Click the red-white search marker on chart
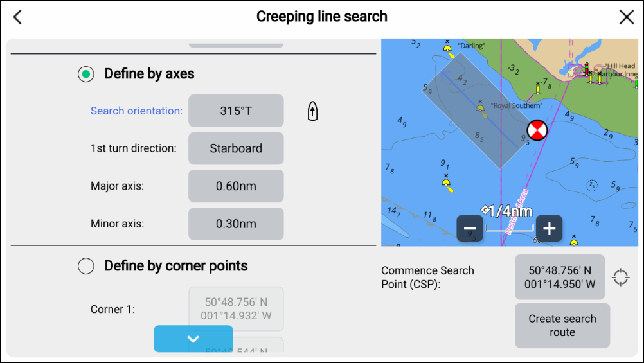644x363 pixels. pos(537,130)
